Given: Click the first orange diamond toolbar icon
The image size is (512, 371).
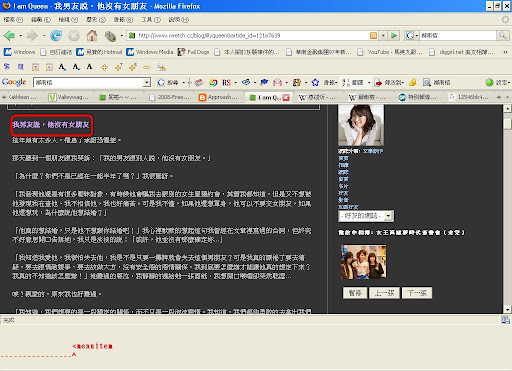Looking at the screenshot, I should tap(104, 67).
